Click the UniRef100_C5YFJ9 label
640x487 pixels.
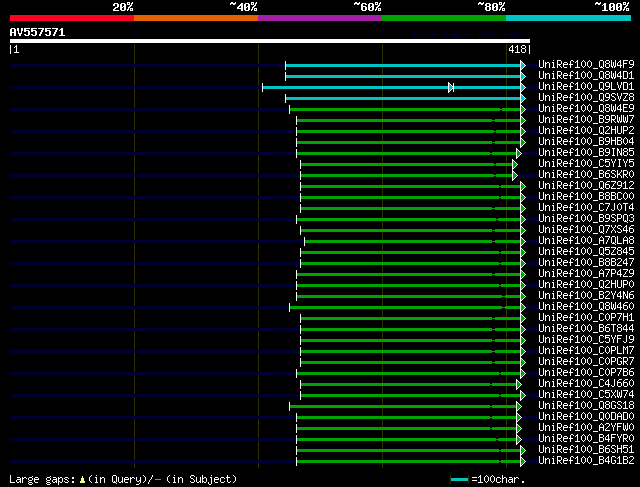pyautogui.click(x=586, y=340)
